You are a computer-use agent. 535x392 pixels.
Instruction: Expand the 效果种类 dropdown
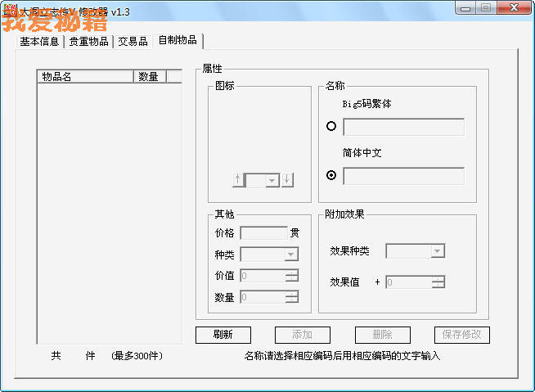point(438,251)
